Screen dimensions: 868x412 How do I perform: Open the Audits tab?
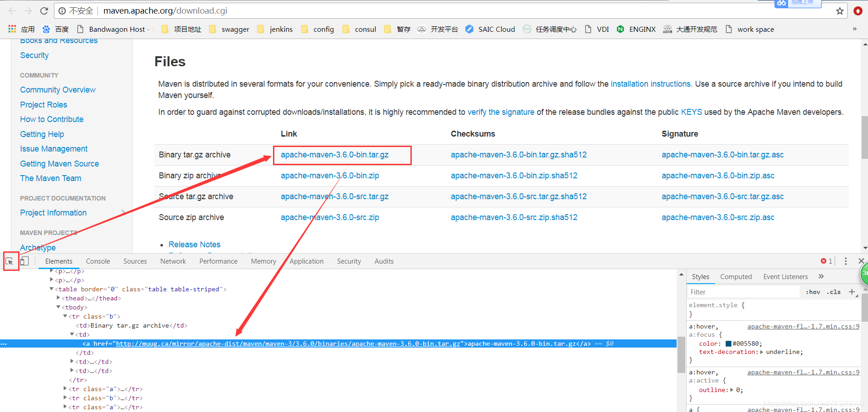(384, 261)
